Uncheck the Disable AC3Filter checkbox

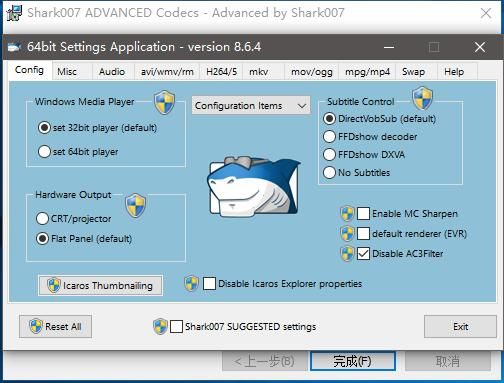click(x=363, y=254)
